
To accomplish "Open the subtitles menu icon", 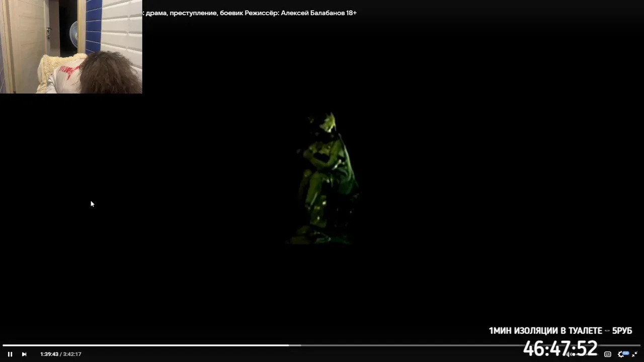I will [x=607, y=354].
